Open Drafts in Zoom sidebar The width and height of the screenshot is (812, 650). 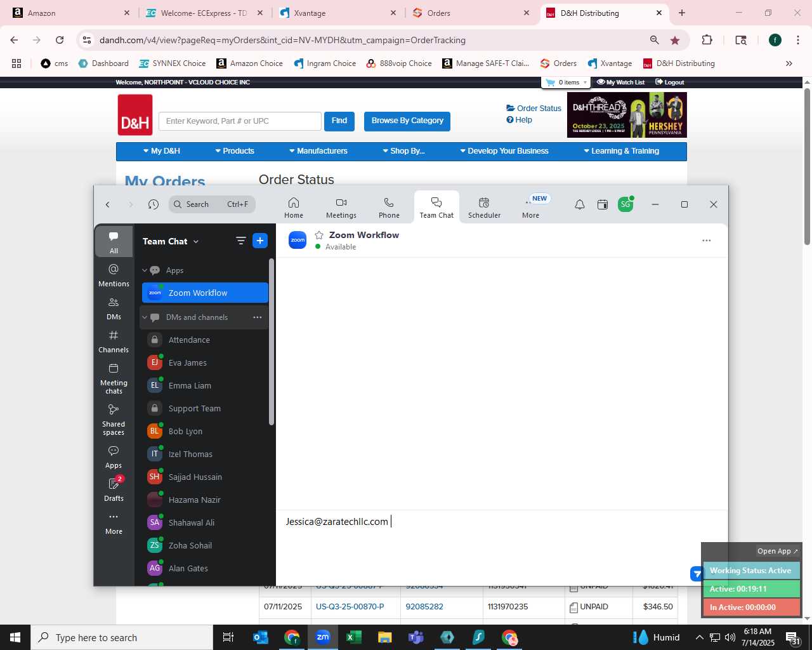pos(114,489)
